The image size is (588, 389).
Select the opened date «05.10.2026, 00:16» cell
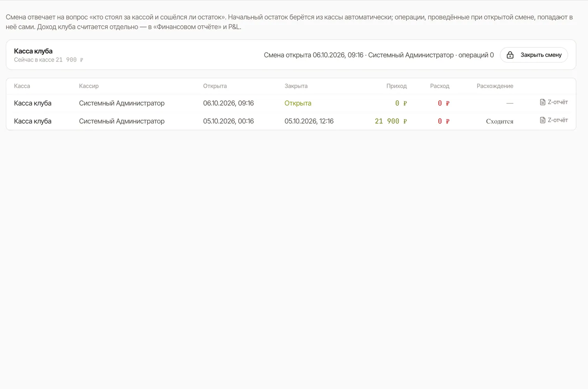point(229,121)
